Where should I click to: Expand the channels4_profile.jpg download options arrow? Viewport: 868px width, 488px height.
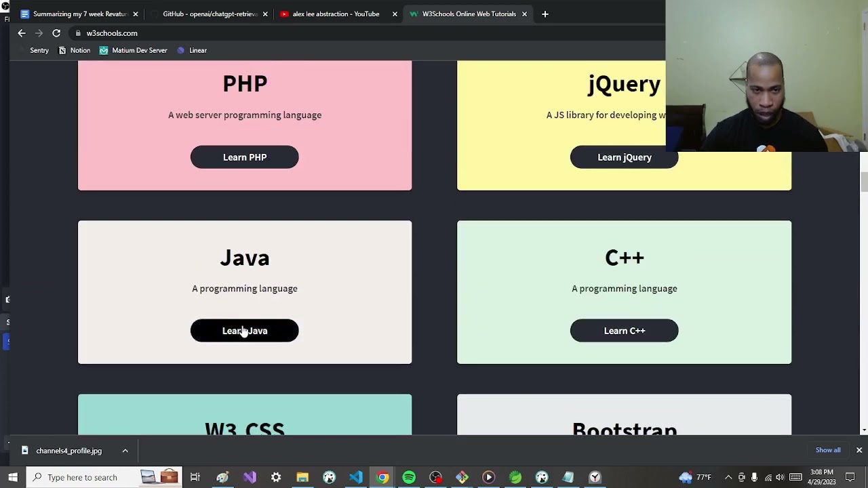125,451
